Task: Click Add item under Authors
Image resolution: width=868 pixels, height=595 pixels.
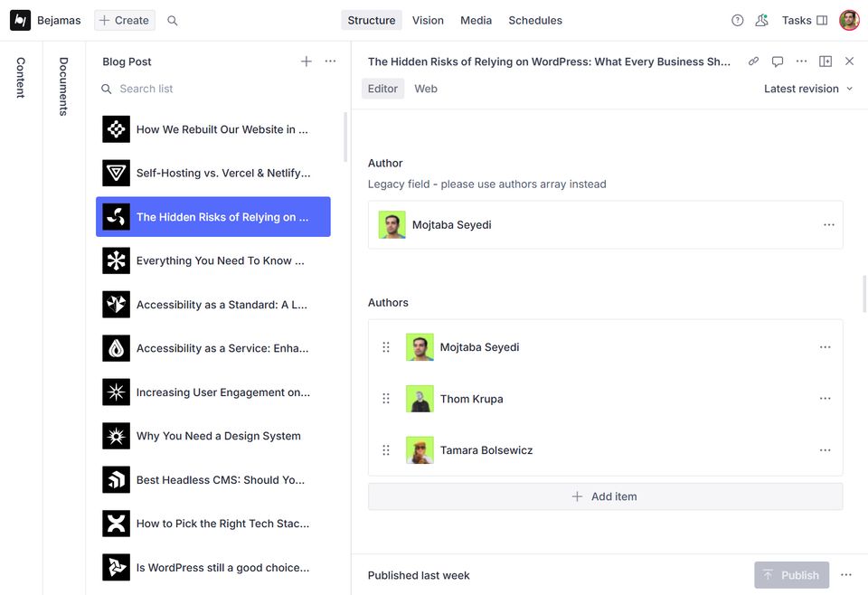Action: coord(604,496)
